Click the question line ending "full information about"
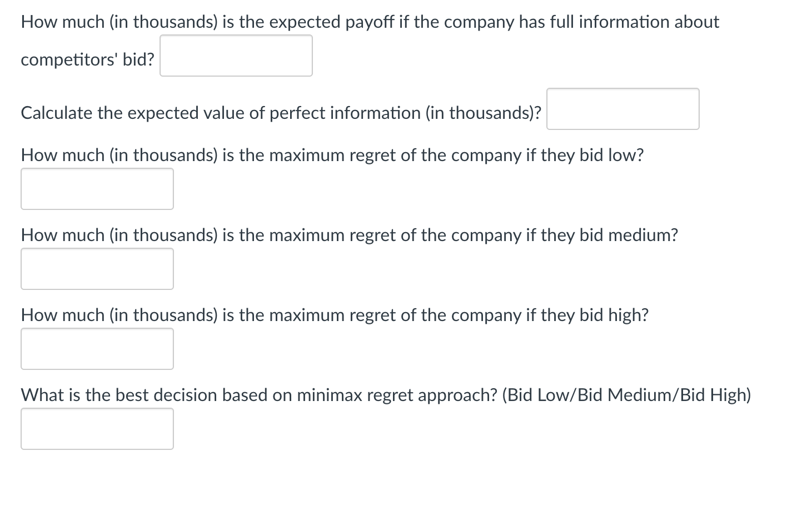The image size is (812, 506). 370,22
